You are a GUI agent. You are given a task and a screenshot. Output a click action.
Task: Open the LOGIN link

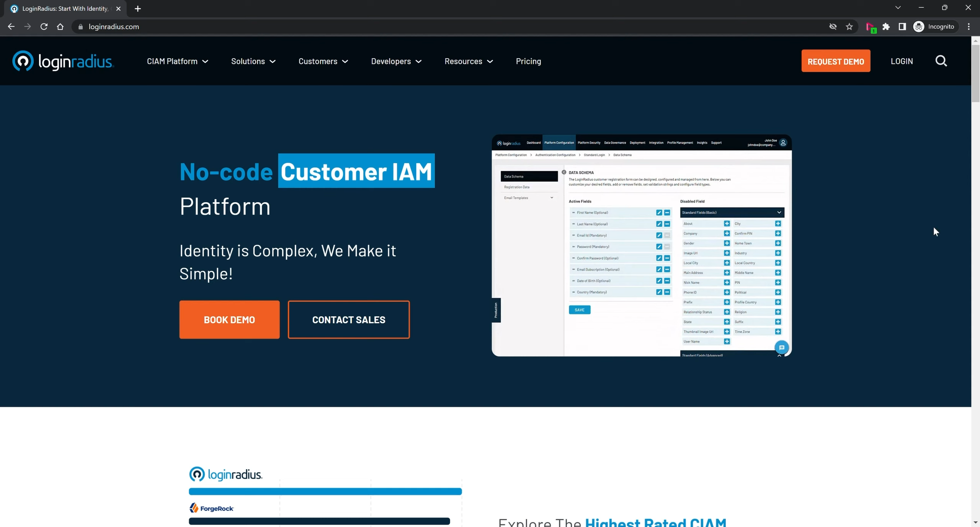pyautogui.click(x=902, y=61)
